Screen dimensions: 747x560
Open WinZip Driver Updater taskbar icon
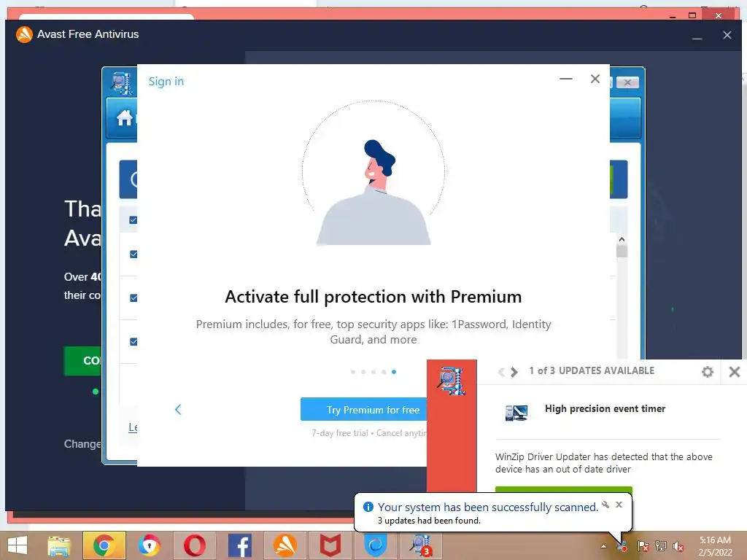[x=421, y=545]
